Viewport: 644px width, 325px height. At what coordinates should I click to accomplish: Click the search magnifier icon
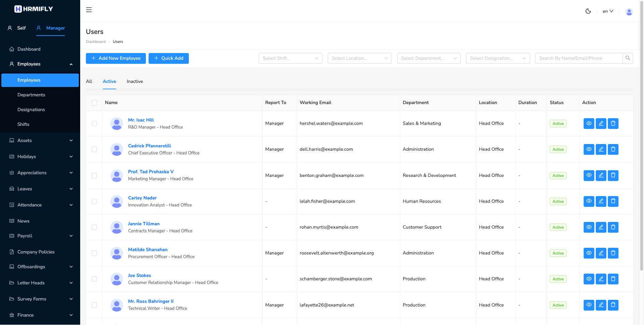(628, 58)
